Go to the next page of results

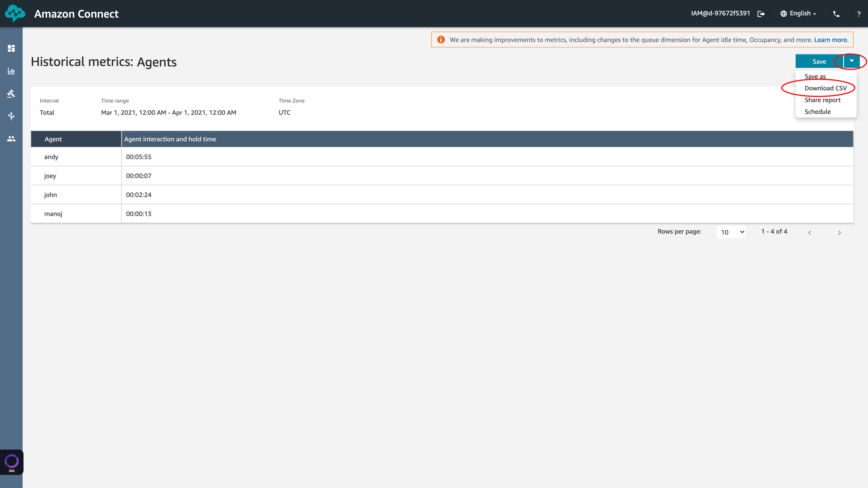point(839,232)
